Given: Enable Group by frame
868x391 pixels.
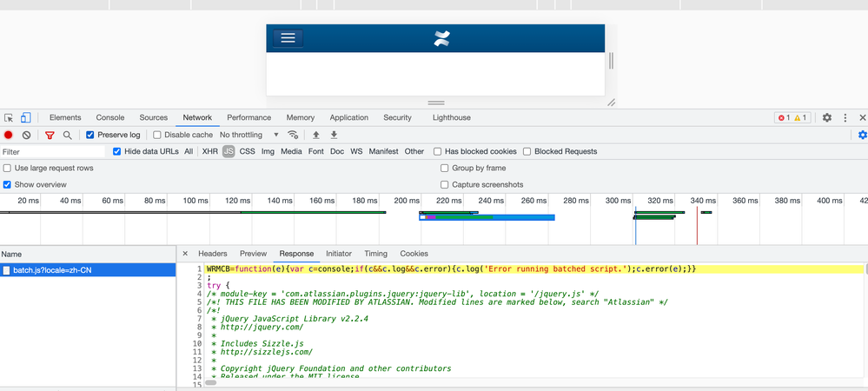Looking at the screenshot, I should (445, 168).
